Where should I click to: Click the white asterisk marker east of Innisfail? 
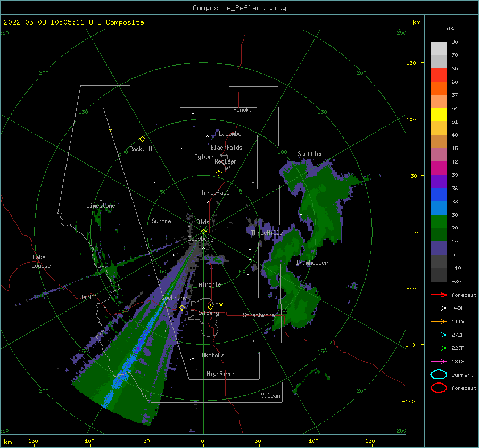[x=253, y=183]
